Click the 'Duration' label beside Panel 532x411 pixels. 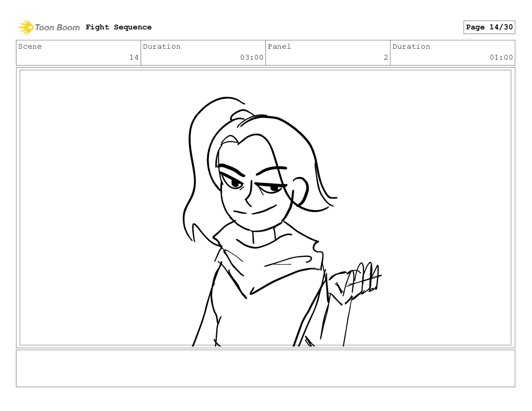411,46
